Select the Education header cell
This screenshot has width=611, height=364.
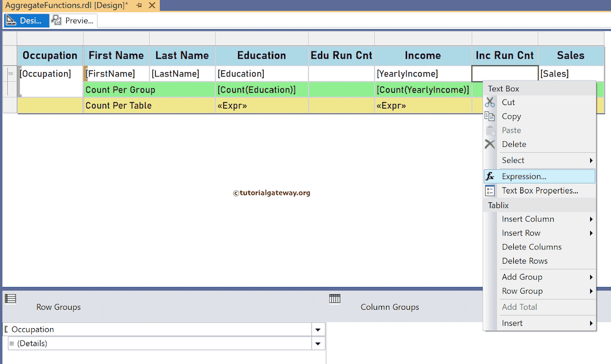pyautogui.click(x=262, y=55)
